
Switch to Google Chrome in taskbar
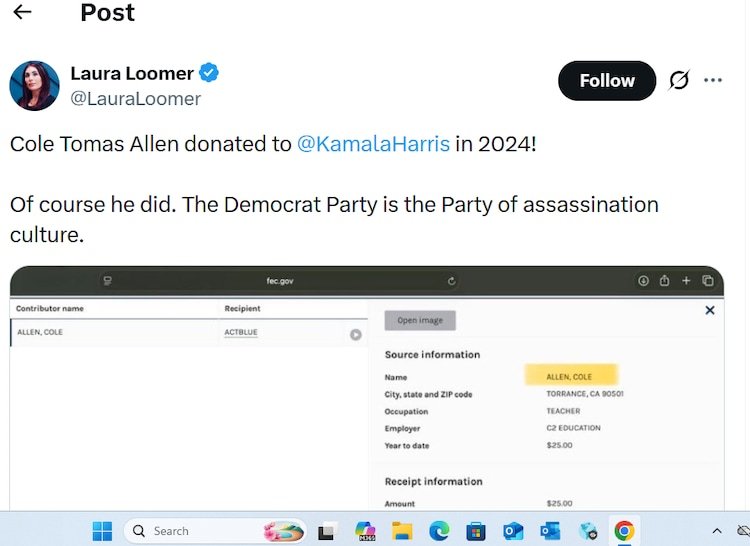click(x=624, y=531)
